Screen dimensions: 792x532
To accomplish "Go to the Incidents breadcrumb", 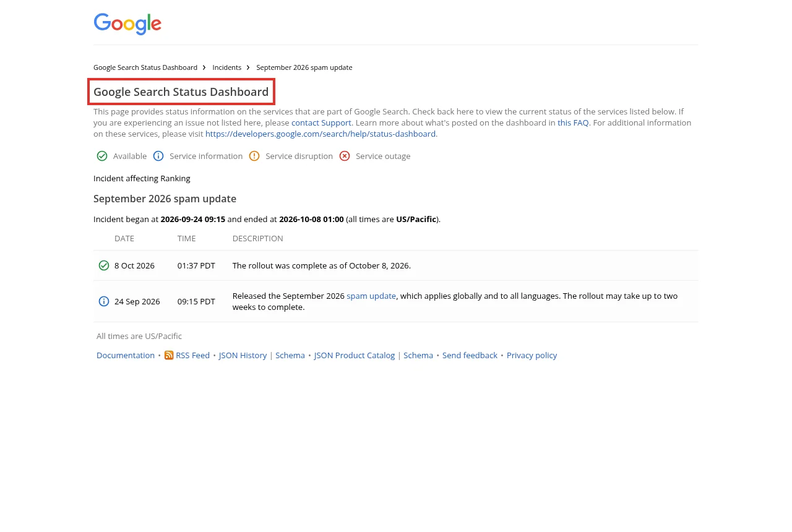I will click(227, 67).
